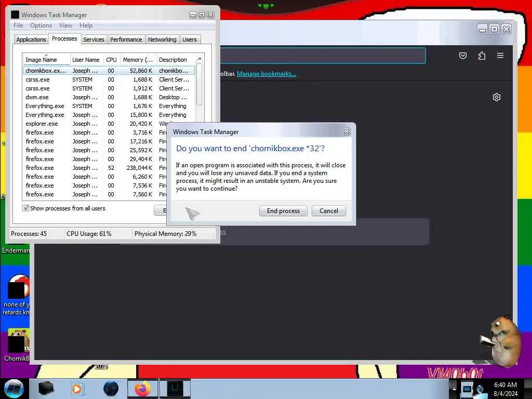Image resolution: width=532 pixels, height=399 pixels.
Task: Select the csrss.exe 1,912 K row
Action: click(x=109, y=88)
